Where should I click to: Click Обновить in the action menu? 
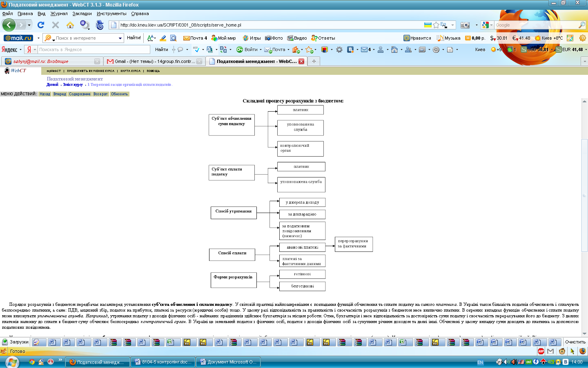120,94
